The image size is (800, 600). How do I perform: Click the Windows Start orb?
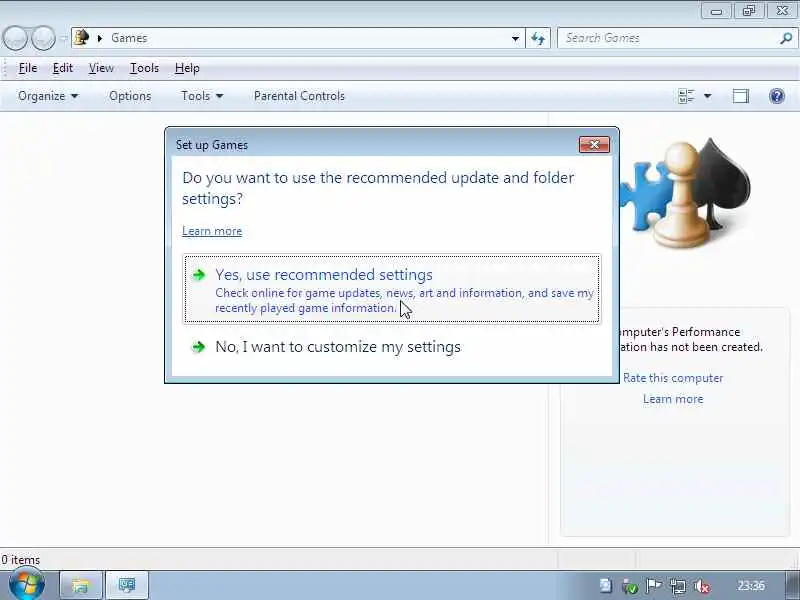[x=27, y=585]
